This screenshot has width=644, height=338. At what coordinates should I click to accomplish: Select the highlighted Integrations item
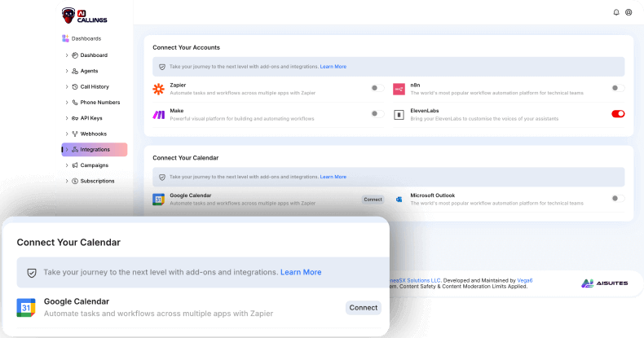(x=95, y=150)
